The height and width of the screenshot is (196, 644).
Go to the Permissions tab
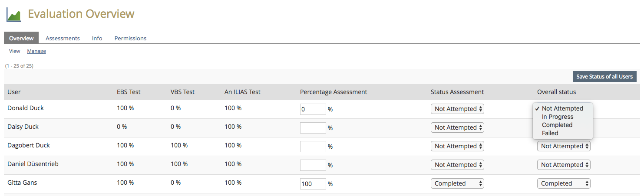pos(130,38)
